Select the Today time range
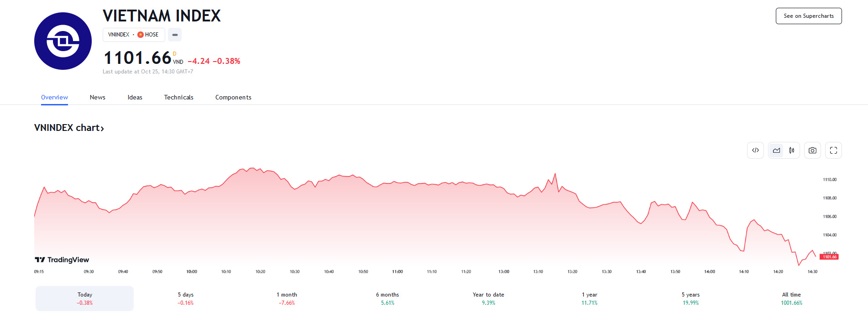The image size is (868, 328). coord(85,298)
